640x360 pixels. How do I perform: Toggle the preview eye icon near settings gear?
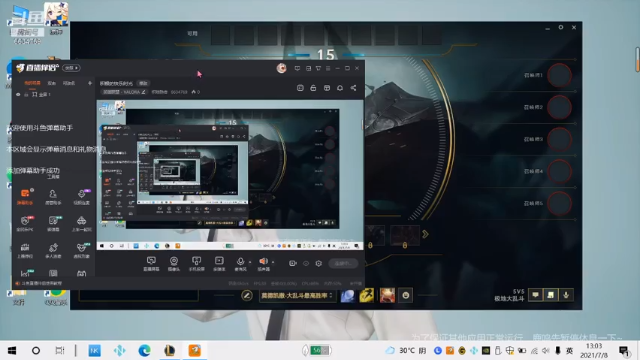[x=306, y=263]
